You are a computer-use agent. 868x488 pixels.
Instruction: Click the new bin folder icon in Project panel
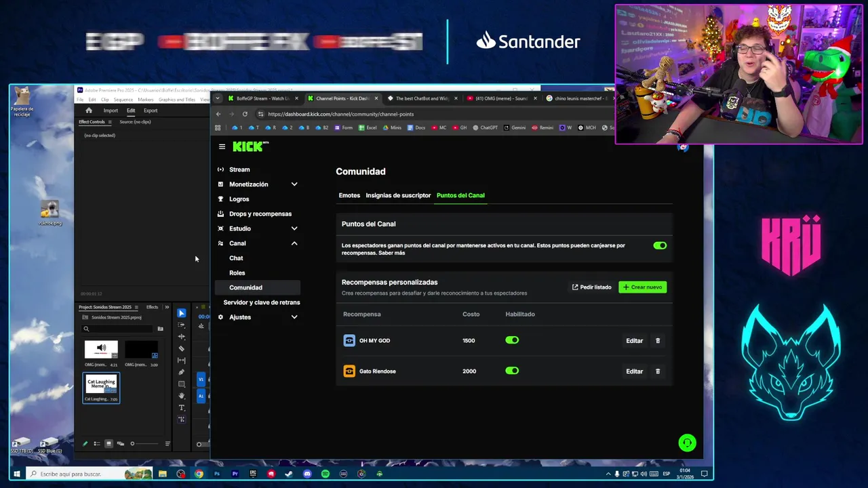pos(160,329)
